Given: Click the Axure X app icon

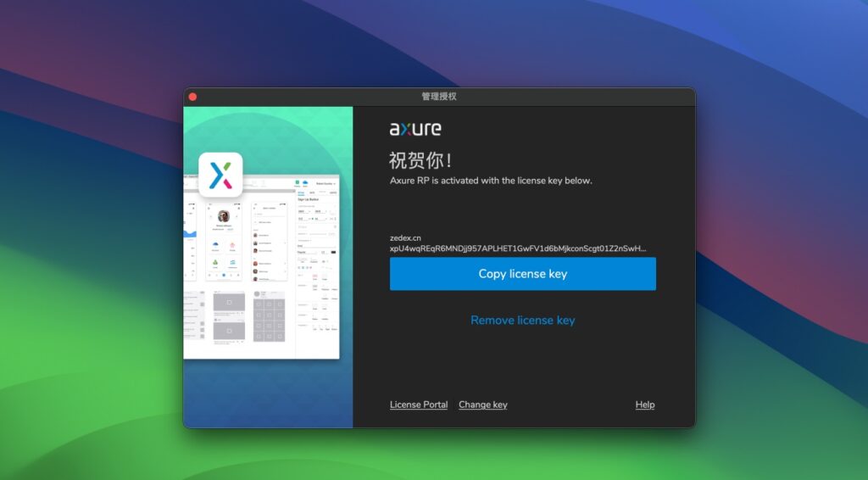Looking at the screenshot, I should click(x=220, y=175).
